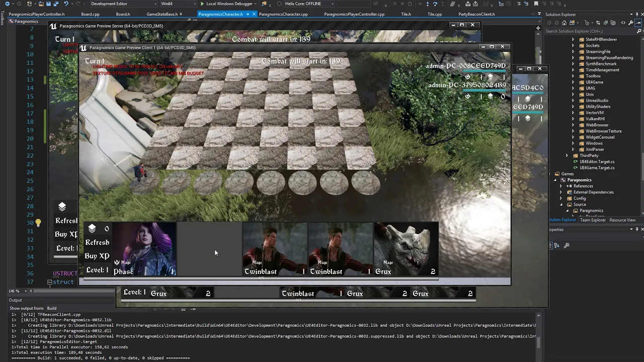Switch to GameStateBase.h tab
Viewport: 644px width, 362px height.
162,14
